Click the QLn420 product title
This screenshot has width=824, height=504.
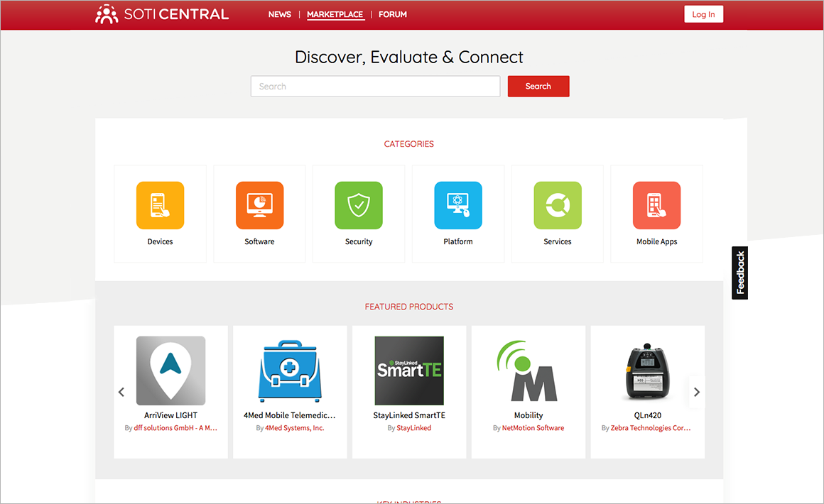pyautogui.click(x=648, y=415)
